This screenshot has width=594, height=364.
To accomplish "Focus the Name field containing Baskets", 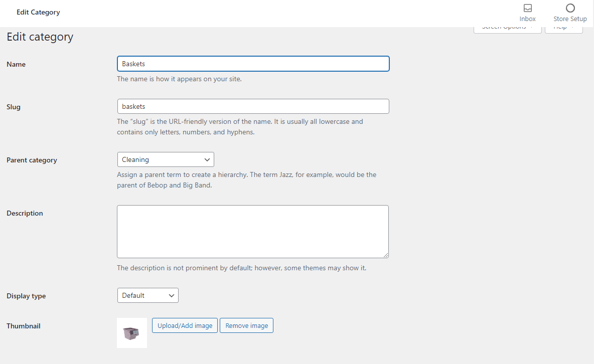I will click(x=253, y=64).
